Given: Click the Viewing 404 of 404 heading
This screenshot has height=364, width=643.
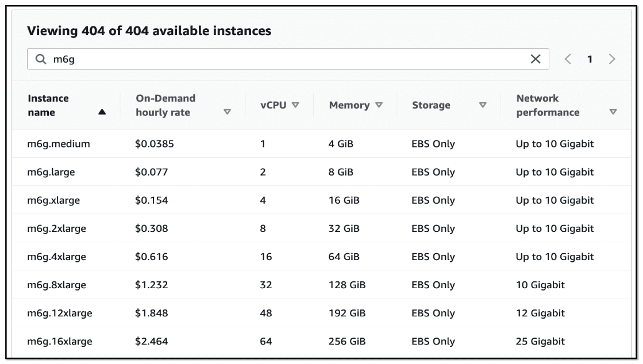Looking at the screenshot, I should 149,31.
